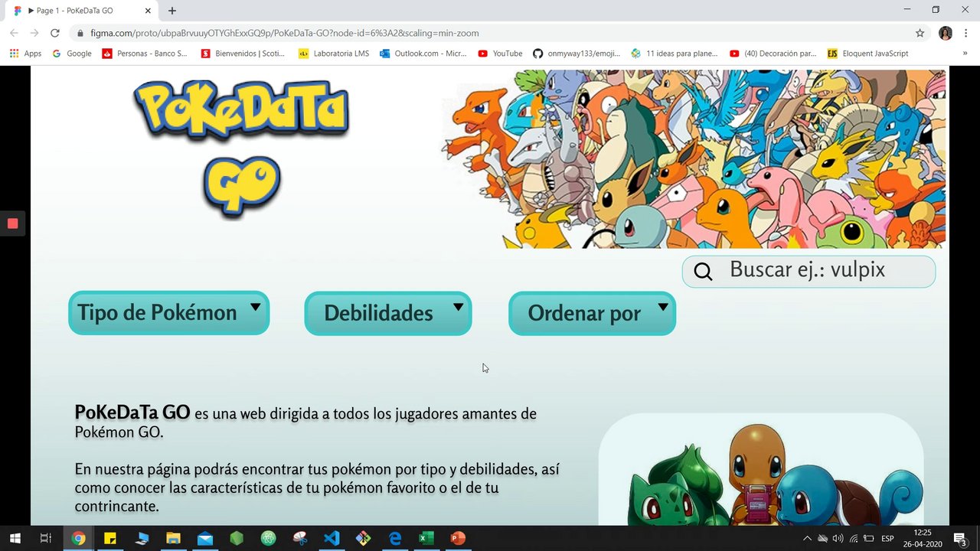Click the paragraph starting 'En nuestra página'

point(317,487)
